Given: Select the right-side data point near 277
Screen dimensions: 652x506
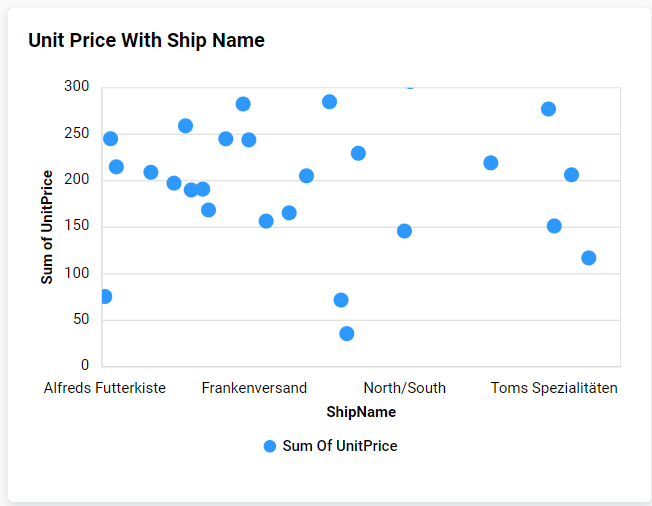Looking at the screenshot, I should [x=549, y=109].
